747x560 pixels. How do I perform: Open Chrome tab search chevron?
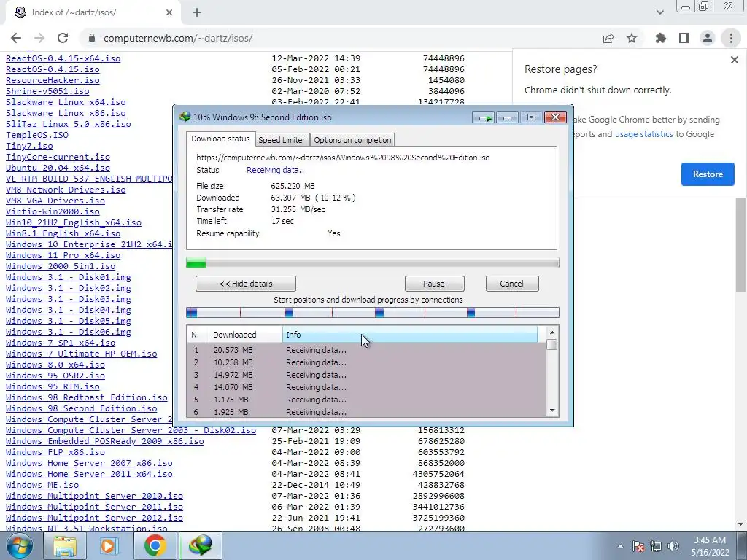[x=659, y=12]
